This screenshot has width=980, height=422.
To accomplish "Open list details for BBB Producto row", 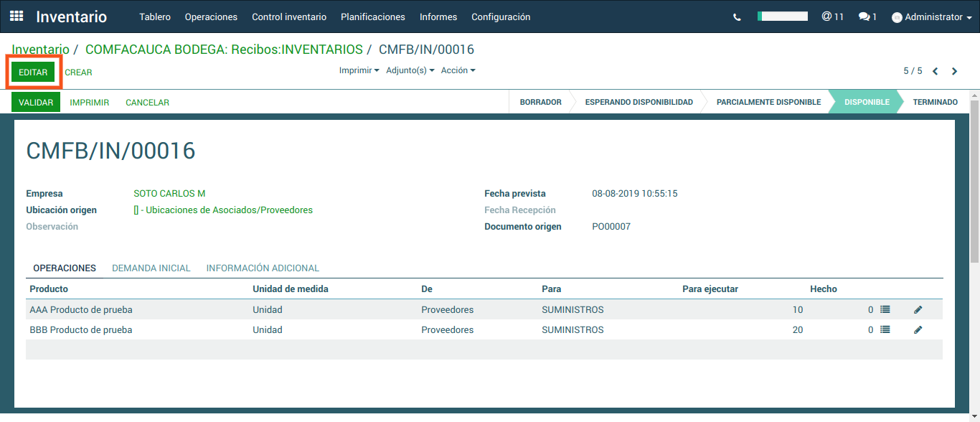I will 885,330.
